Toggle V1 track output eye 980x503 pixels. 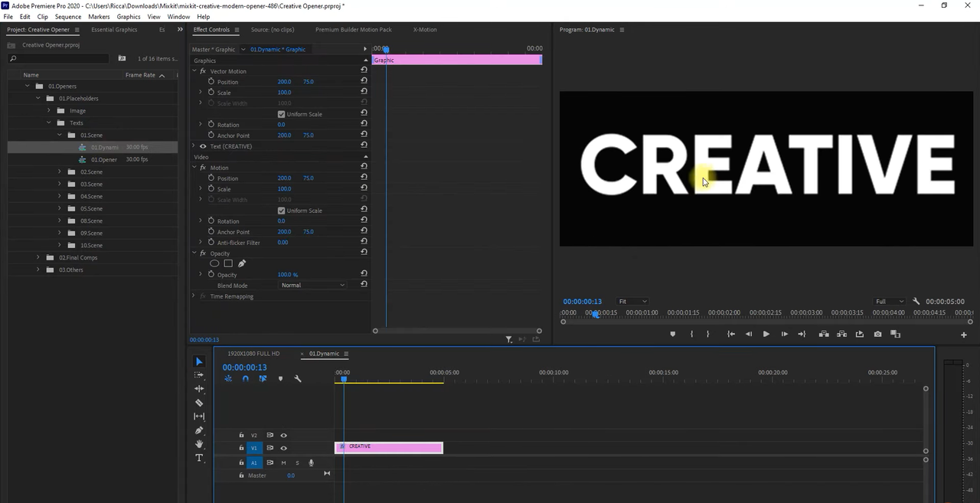[x=283, y=448]
